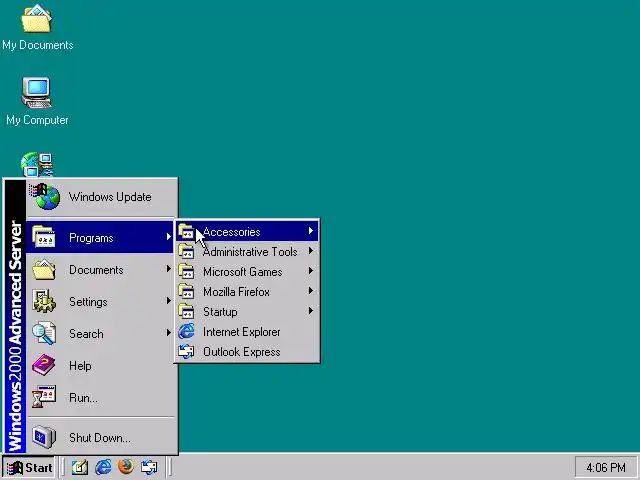This screenshot has width=640, height=480.
Task: Click the Run icon in Start menu
Action: click(44, 397)
